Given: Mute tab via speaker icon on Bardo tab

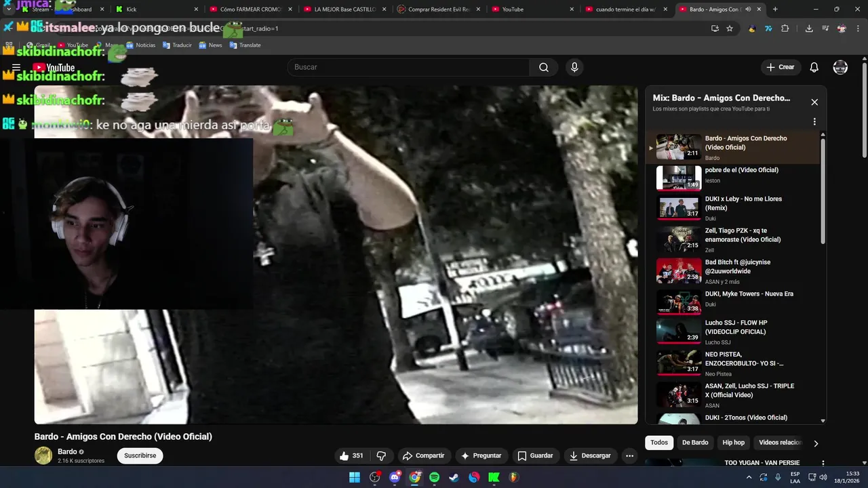Looking at the screenshot, I should (x=748, y=9).
